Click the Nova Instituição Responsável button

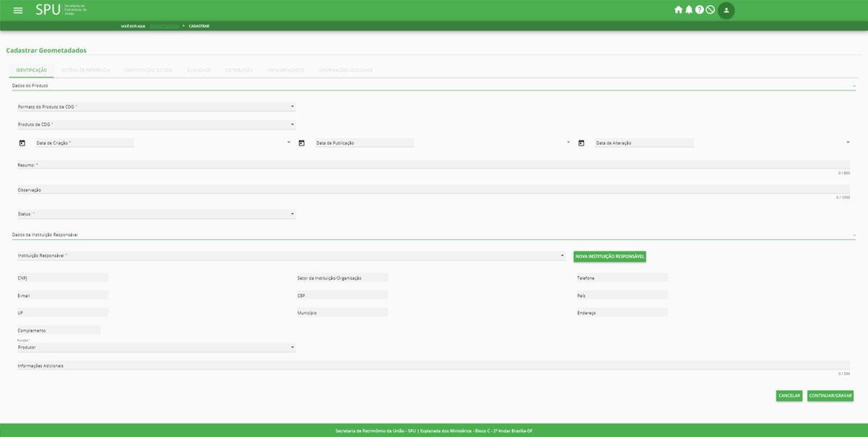609,256
